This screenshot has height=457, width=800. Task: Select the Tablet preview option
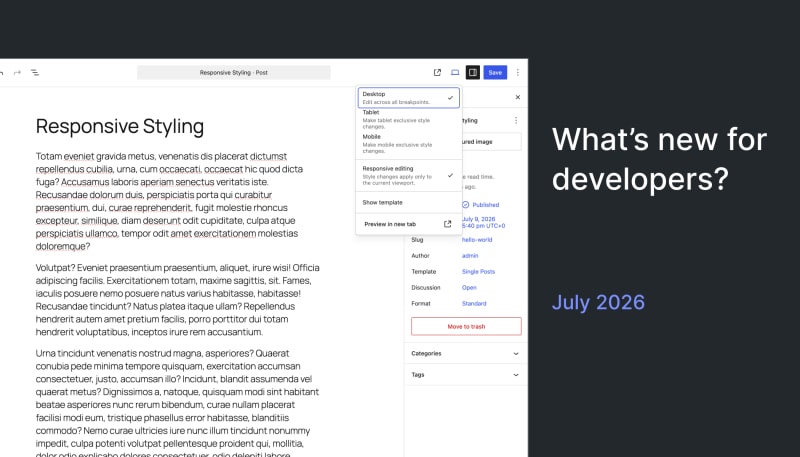409,119
